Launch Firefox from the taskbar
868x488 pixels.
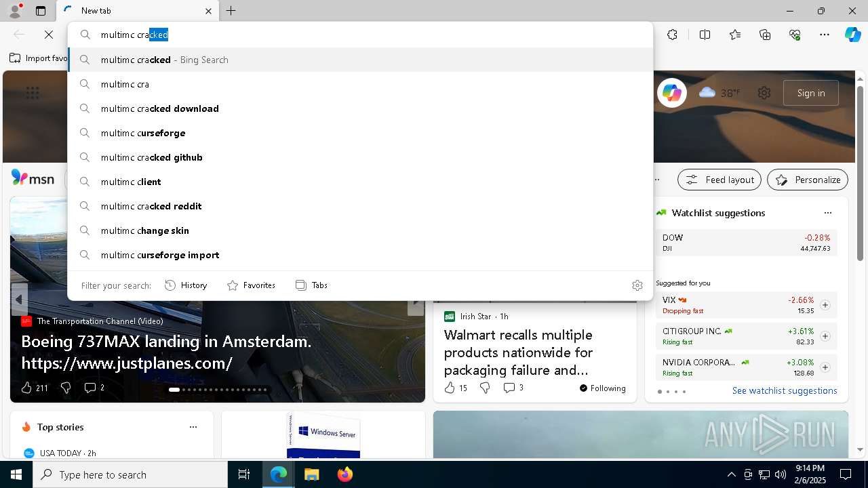[x=344, y=474]
